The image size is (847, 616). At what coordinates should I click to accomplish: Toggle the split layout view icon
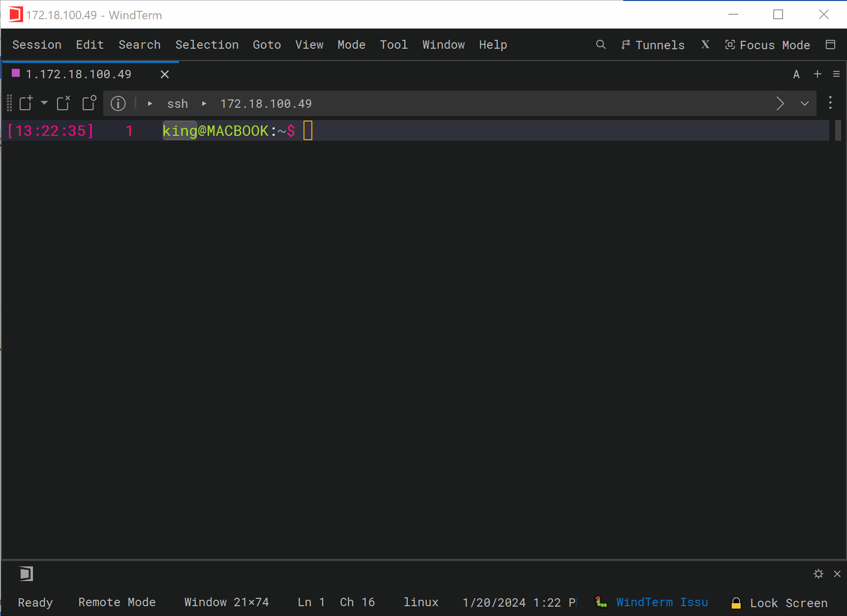[831, 44]
